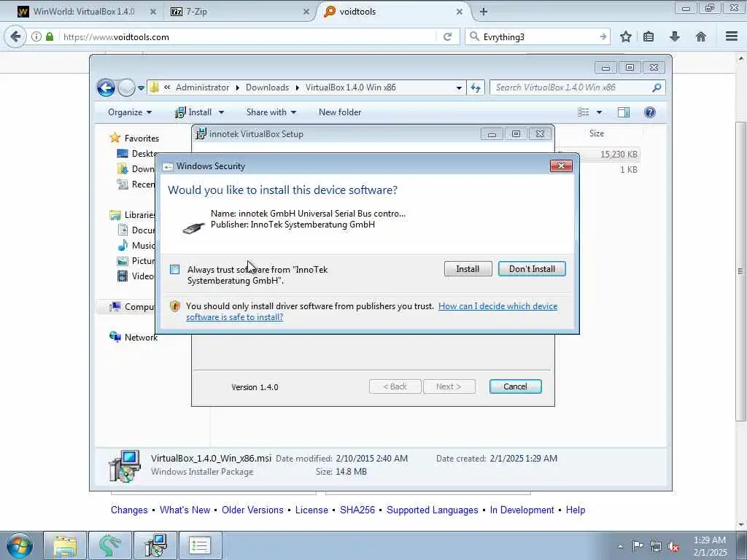
Task: Open the Older Versions link
Action: (x=252, y=510)
